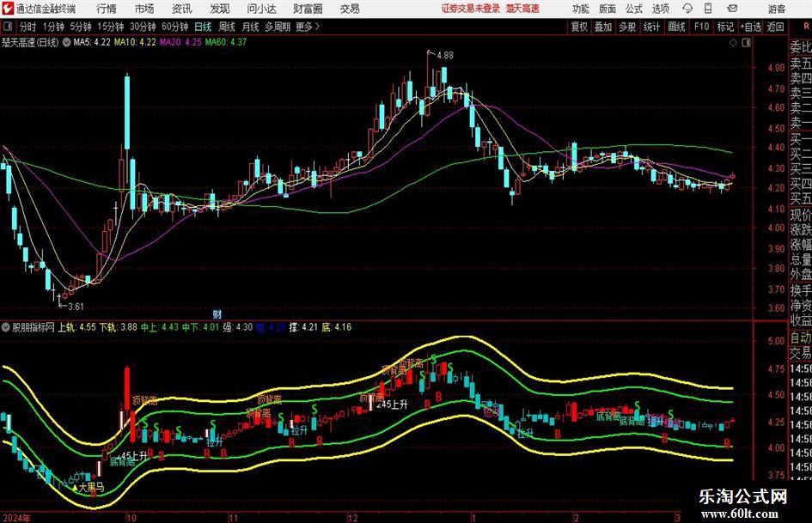This screenshot has height=523, width=812.
Task: Click the 统计 statistics toolbar button
Action: [651, 27]
